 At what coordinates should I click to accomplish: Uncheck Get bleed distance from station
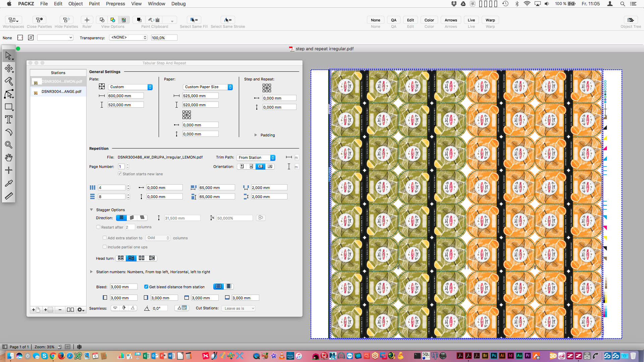point(146,287)
